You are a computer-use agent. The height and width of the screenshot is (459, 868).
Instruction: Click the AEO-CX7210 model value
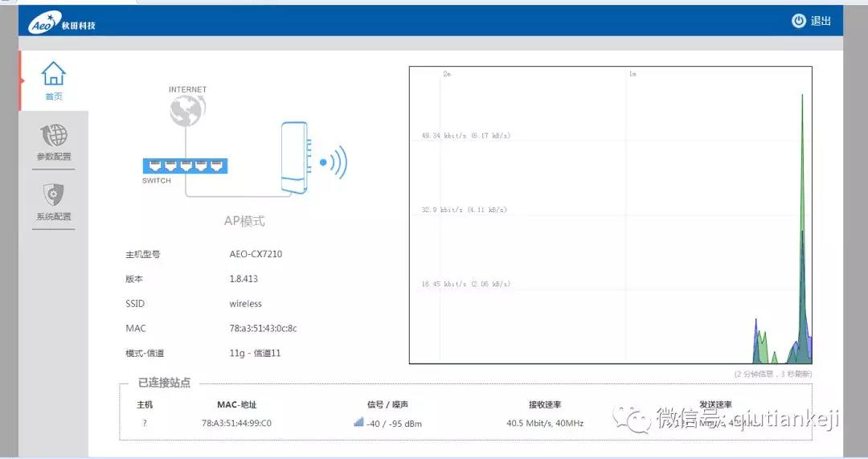[256, 254]
